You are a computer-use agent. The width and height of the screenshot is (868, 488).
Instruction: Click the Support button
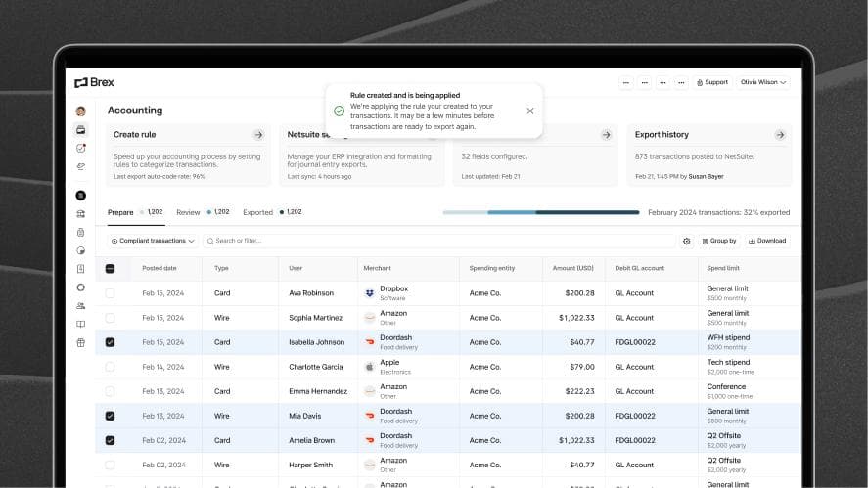(x=712, y=82)
